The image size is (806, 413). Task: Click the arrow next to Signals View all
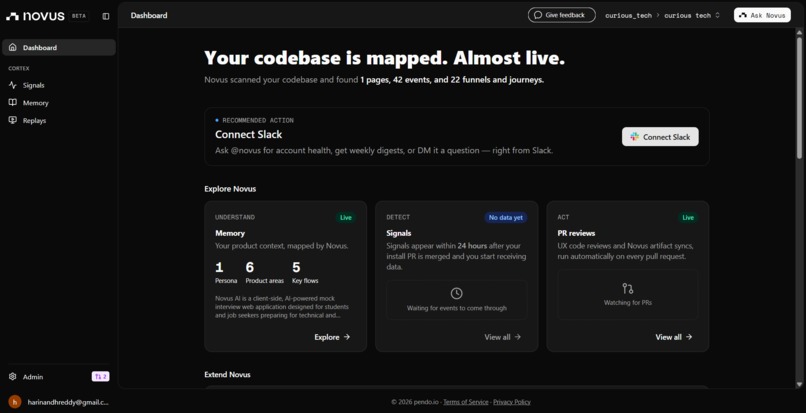(518, 337)
